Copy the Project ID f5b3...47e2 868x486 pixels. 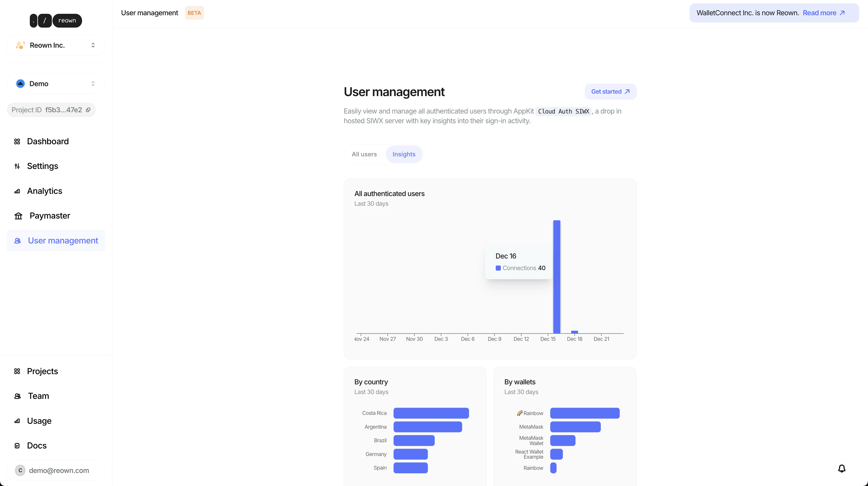[x=88, y=110]
